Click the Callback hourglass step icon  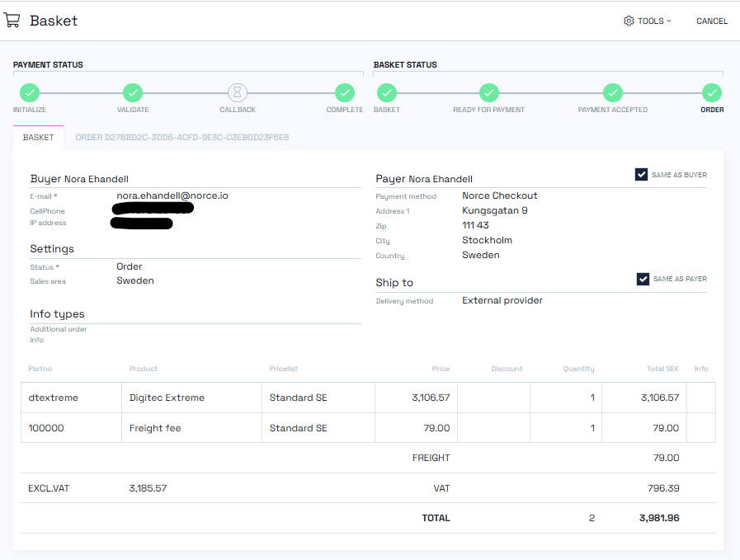pos(238,93)
